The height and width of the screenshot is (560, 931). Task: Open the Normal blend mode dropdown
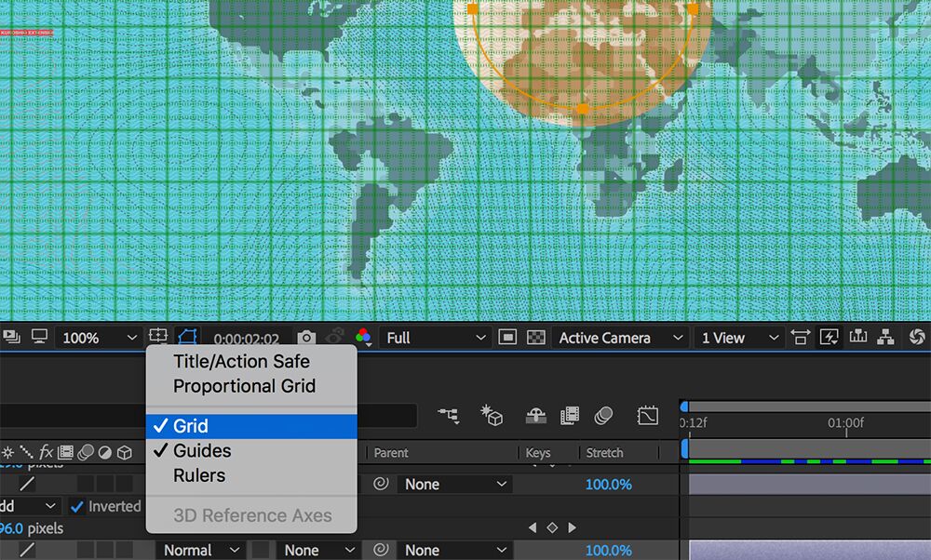pos(200,550)
